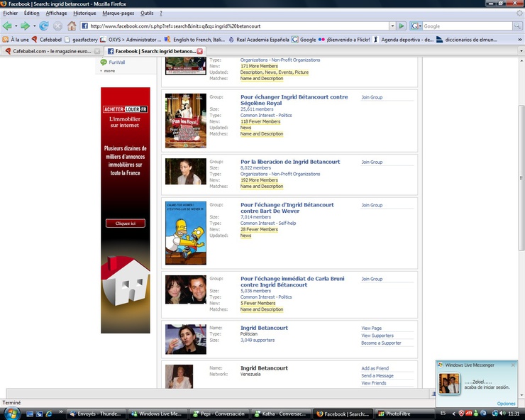Screen dimensions: 525x420
Task: Expand the 'more' applications list
Action: [107, 71]
